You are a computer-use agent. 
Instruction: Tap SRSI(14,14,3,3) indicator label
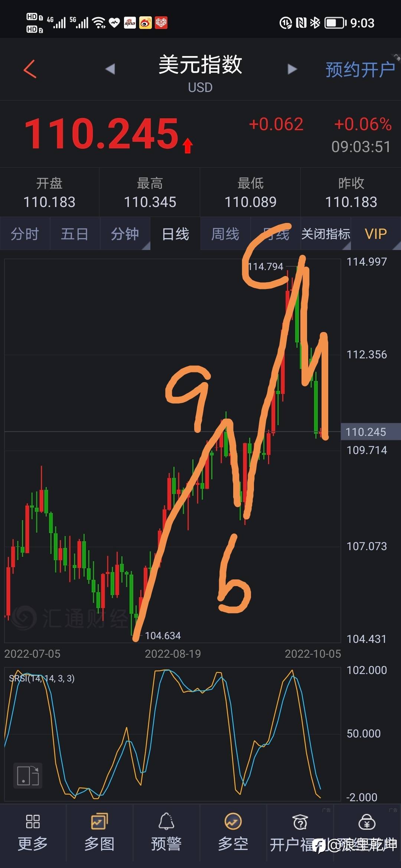(42, 678)
